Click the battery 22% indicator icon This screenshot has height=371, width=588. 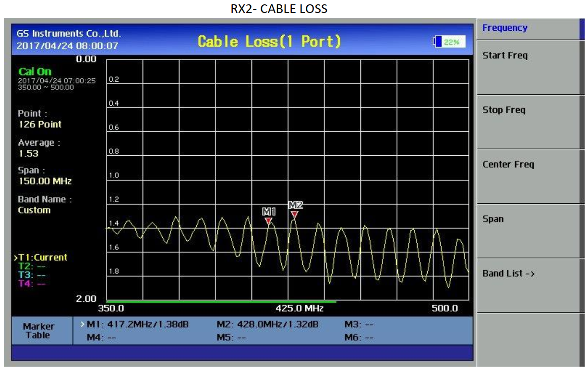click(x=449, y=42)
